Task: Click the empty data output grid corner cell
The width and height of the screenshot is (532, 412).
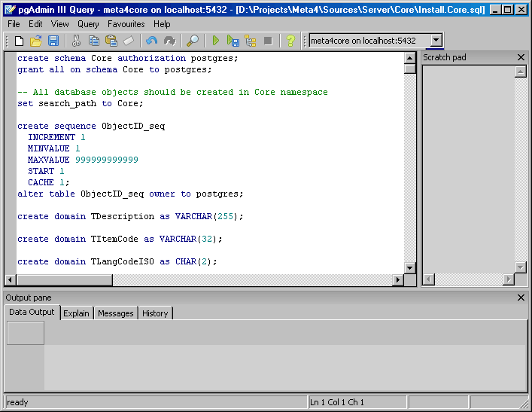Action: click(26, 333)
